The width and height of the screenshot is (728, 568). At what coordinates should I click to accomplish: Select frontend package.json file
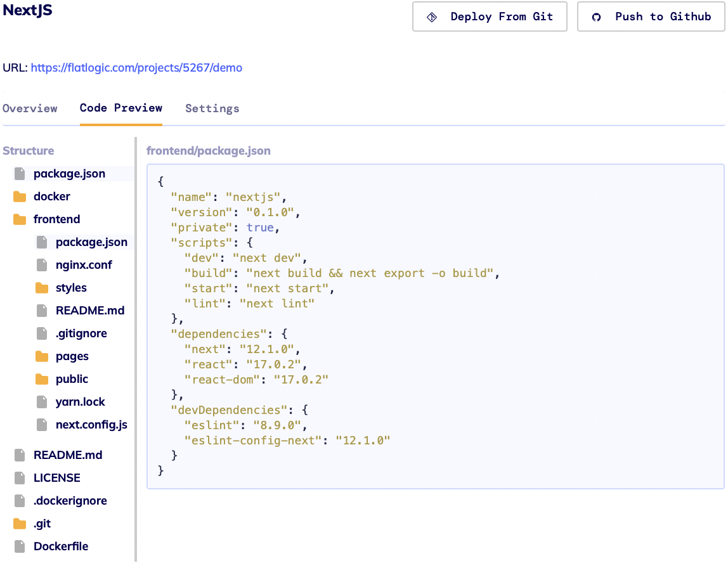pos(91,242)
